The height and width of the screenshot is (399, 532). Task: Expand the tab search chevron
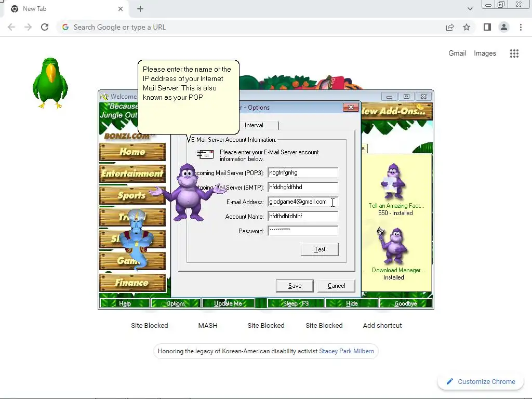(x=470, y=9)
